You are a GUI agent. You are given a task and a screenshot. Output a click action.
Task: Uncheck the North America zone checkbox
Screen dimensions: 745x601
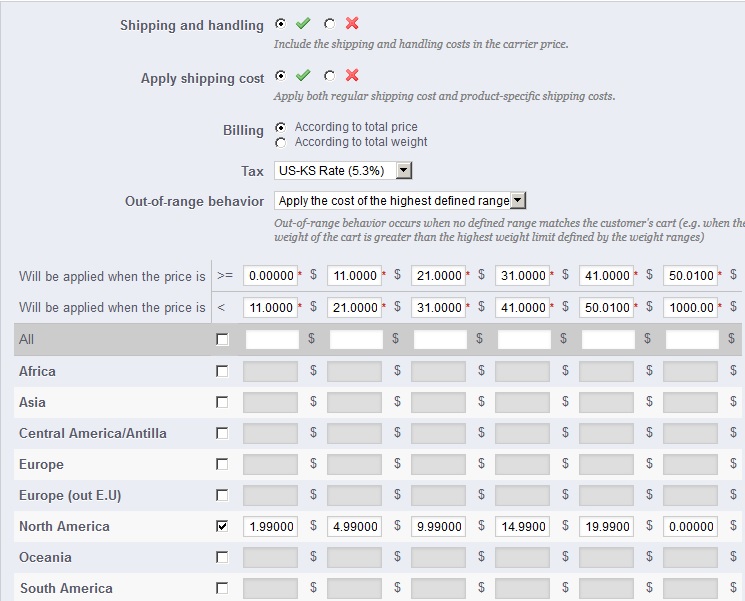click(222, 526)
